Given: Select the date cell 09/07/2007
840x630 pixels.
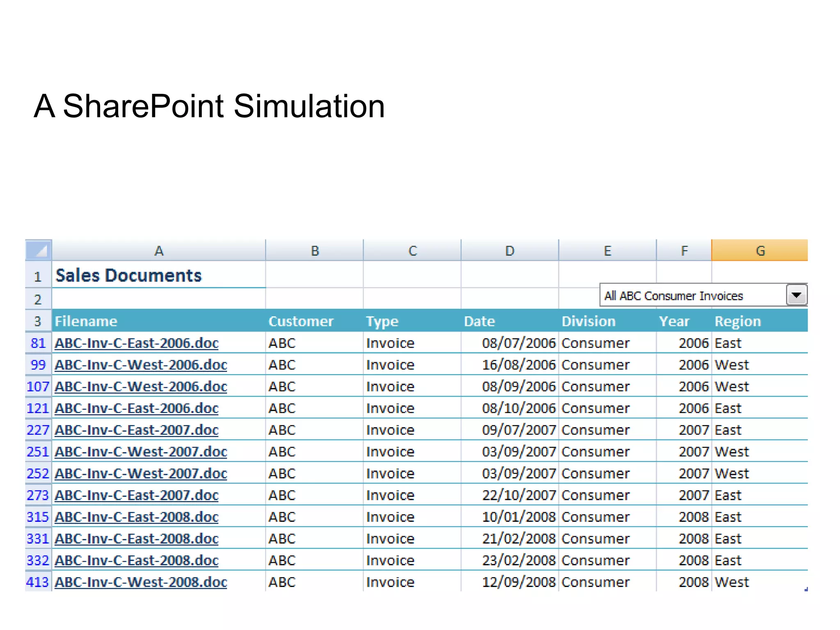Looking at the screenshot, I should (x=510, y=430).
